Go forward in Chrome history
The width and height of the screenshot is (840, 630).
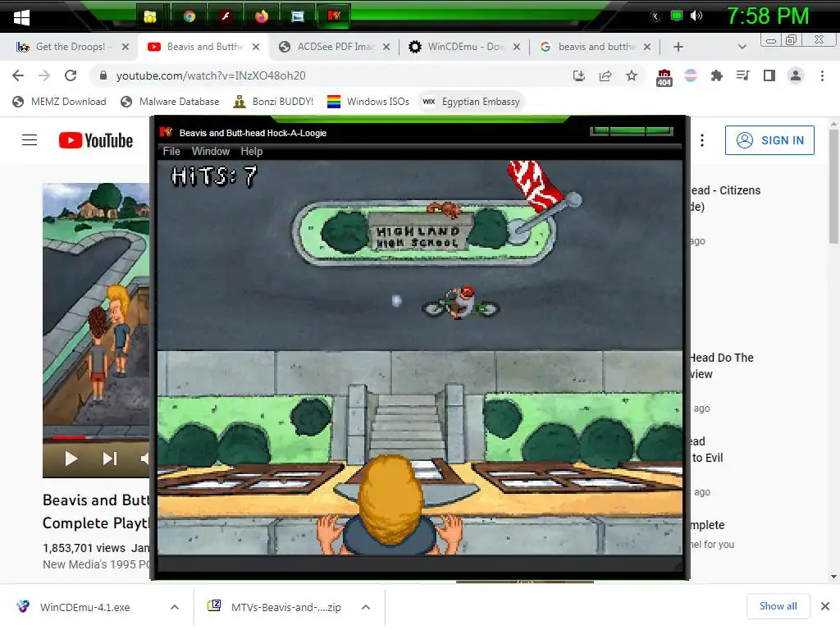coord(44,75)
